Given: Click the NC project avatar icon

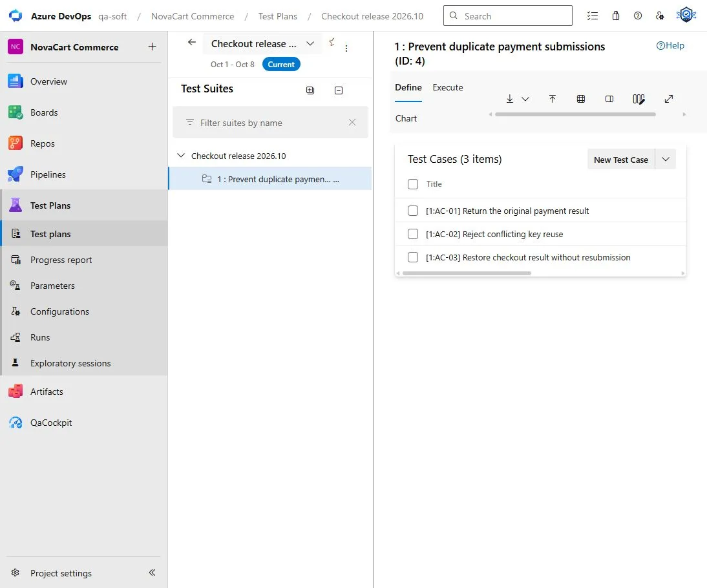Looking at the screenshot, I should (16, 47).
